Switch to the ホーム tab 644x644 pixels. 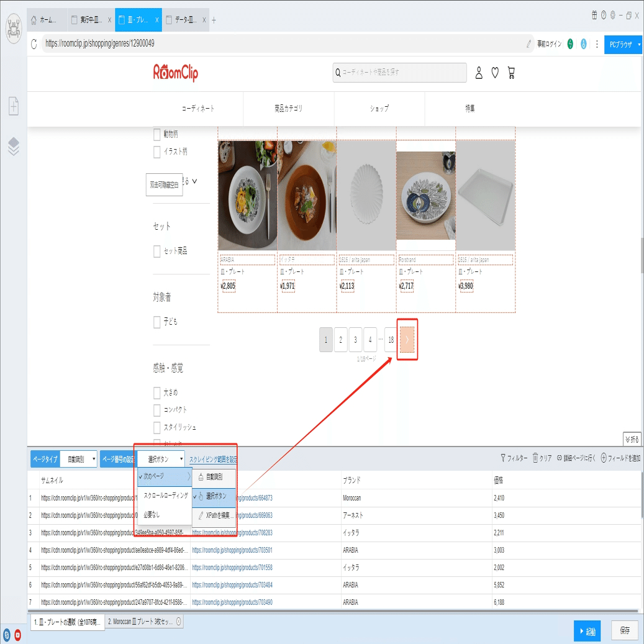pos(47,20)
